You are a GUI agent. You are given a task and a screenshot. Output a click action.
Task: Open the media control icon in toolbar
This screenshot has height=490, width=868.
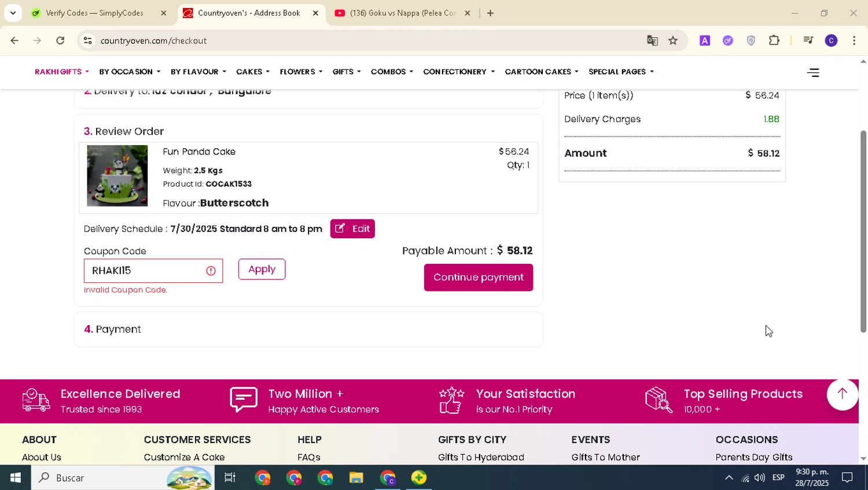coord(808,40)
